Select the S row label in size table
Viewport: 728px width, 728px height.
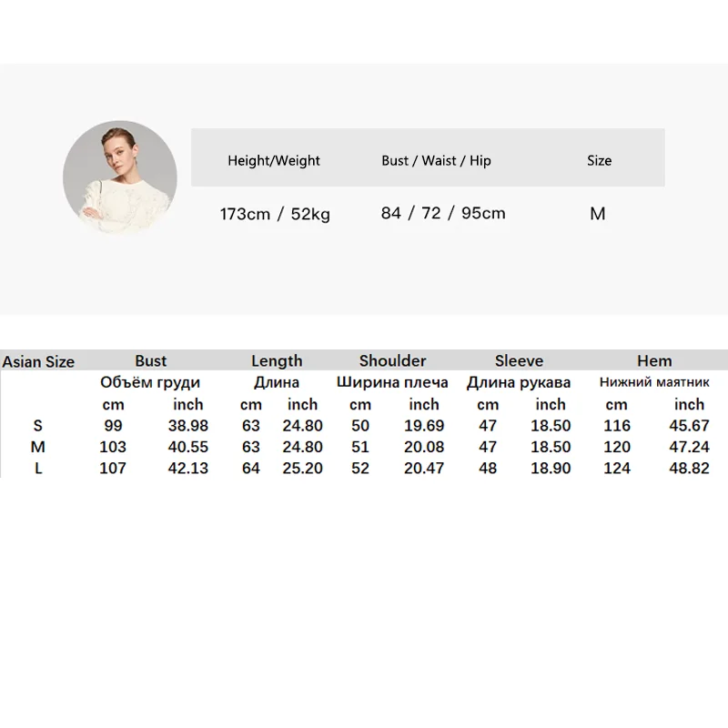[x=38, y=426]
